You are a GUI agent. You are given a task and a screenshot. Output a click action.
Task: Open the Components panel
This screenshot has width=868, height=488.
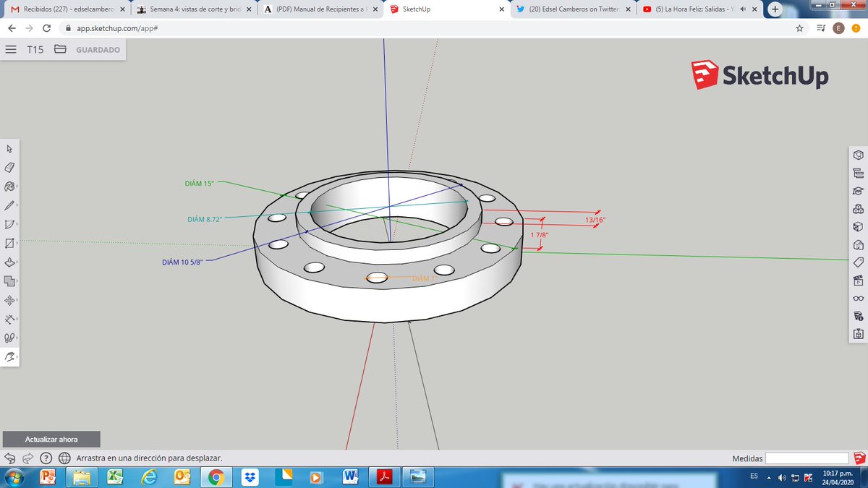click(x=858, y=209)
